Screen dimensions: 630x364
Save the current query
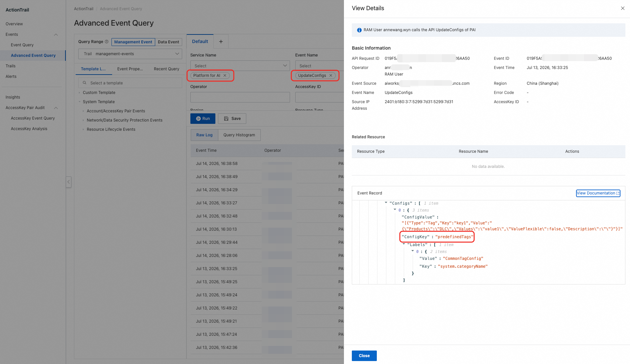pyautogui.click(x=232, y=119)
